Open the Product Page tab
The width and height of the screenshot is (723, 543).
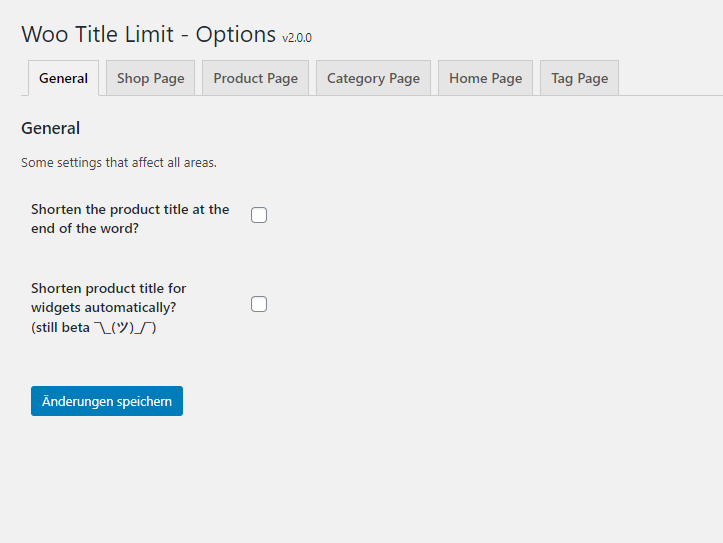coord(255,78)
